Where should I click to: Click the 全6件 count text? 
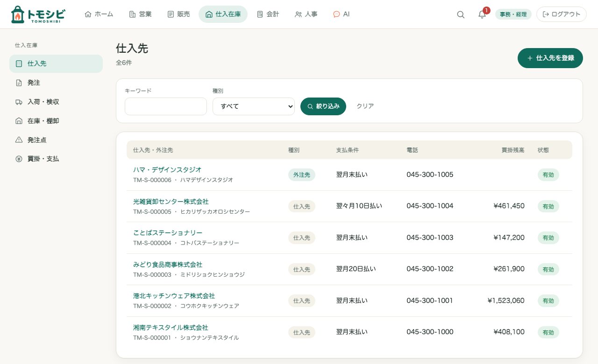click(124, 63)
